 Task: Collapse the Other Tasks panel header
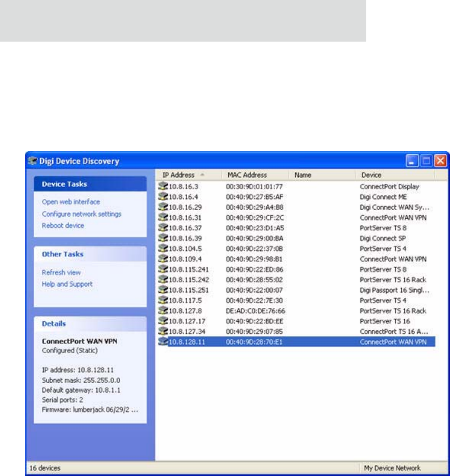pyautogui.click(x=90, y=254)
